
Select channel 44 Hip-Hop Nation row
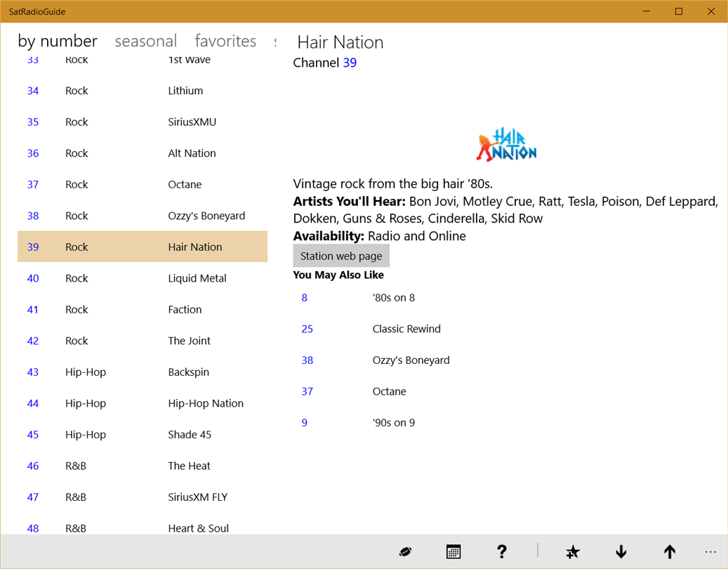(143, 403)
